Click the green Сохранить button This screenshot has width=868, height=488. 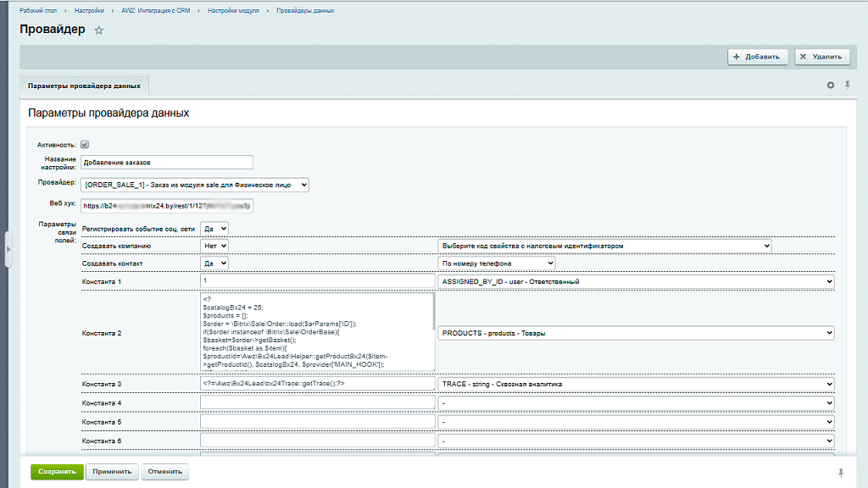pos(56,471)
